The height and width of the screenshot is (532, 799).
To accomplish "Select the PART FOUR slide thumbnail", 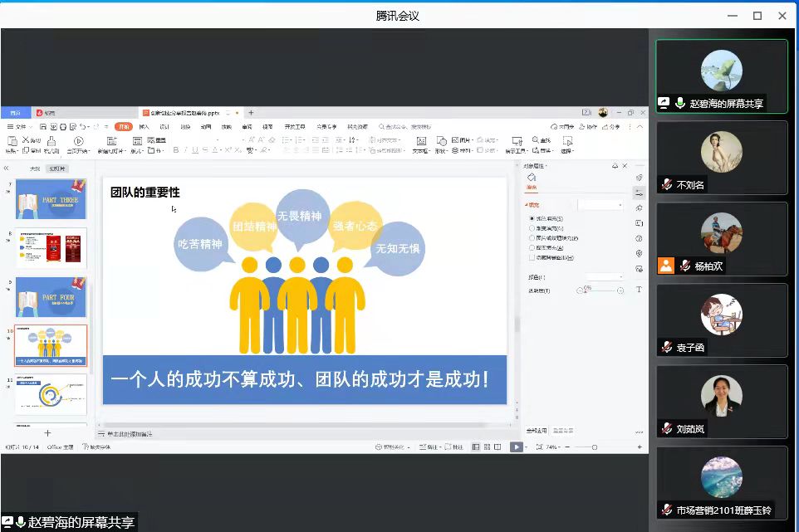I will pyautogui.click(x=51, y=296).
